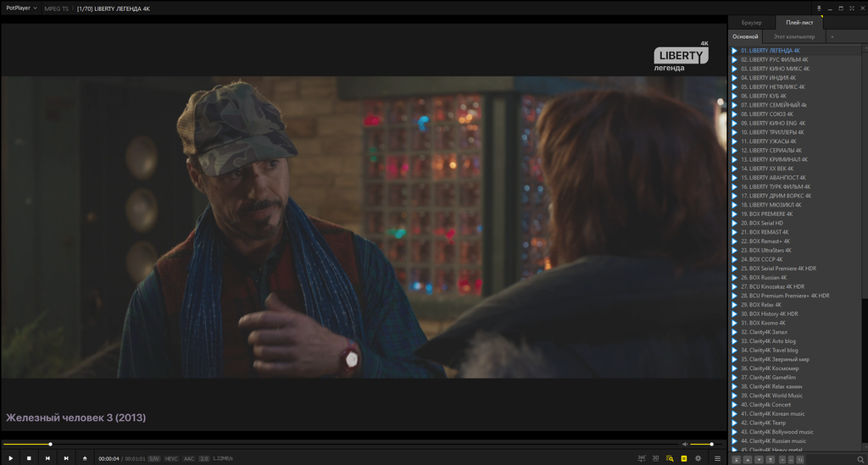Move playlist item to bottom

pos(770,459)
